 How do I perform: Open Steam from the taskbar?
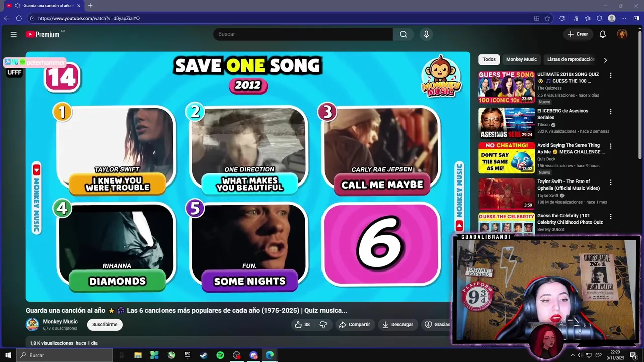(204, 355)
